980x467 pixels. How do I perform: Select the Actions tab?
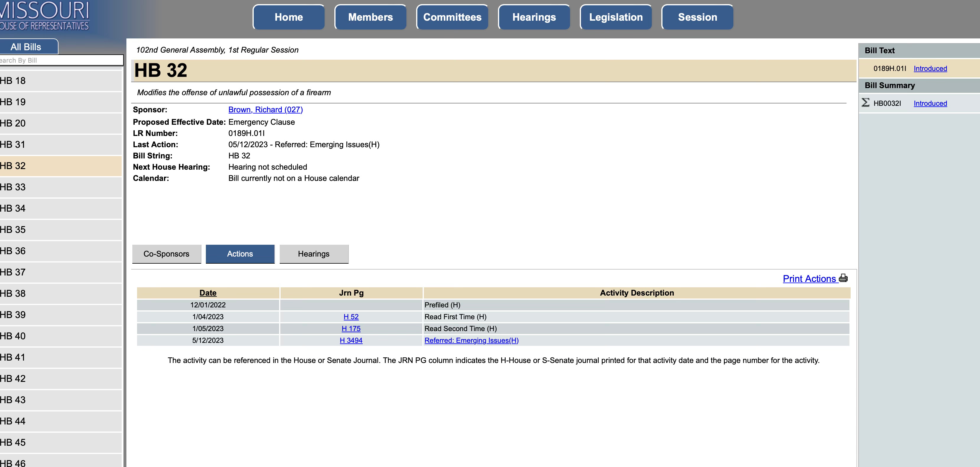240,254
